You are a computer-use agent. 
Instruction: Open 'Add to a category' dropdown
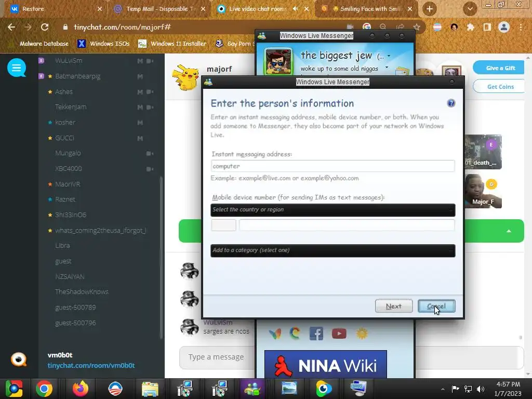(x=333, y=251)
